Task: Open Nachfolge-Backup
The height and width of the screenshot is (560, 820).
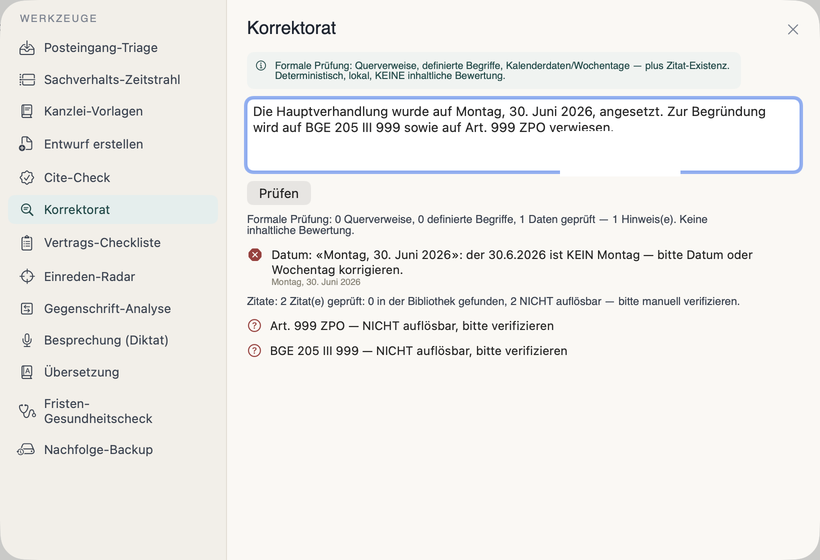Action: pyautogui.click(x=113, y=450)
